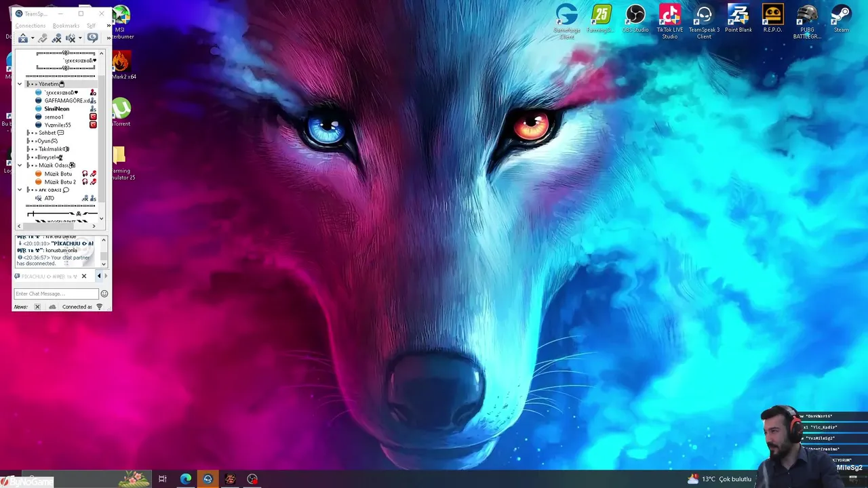Close the PIKACHUU chat tab
This screenshot has width=868, height=488.
tap(84, 276)
